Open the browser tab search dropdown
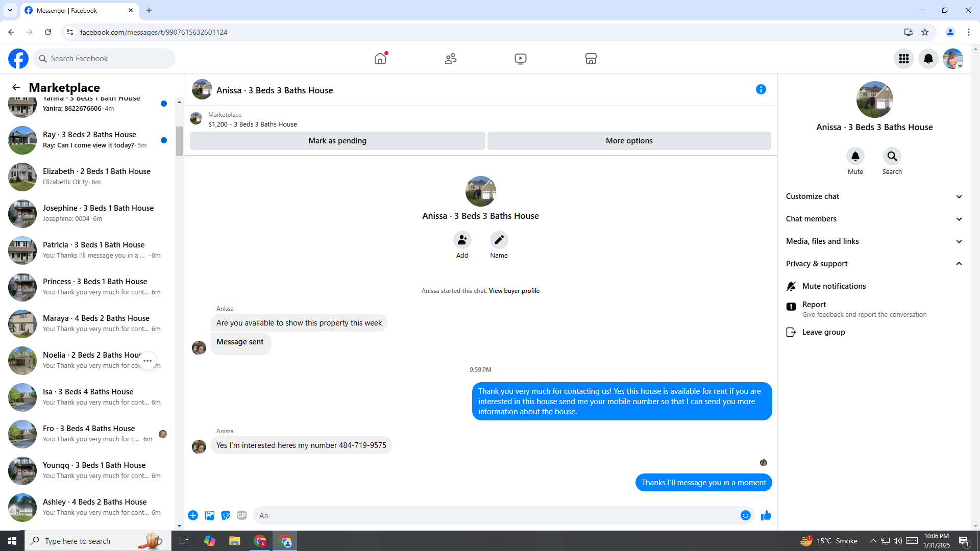Image resolution: width=980 pixels, height=551 pixels. 10,10
